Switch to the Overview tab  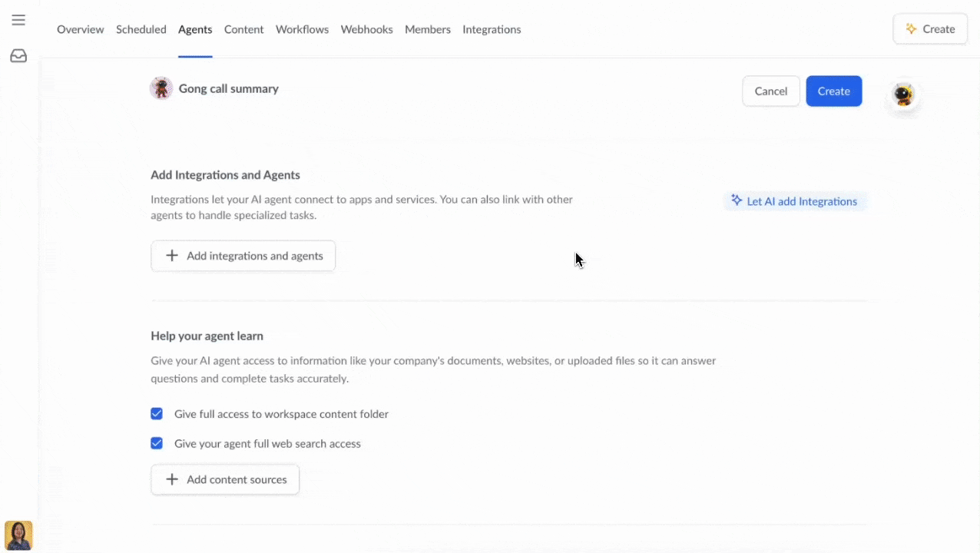click(80, 29)
